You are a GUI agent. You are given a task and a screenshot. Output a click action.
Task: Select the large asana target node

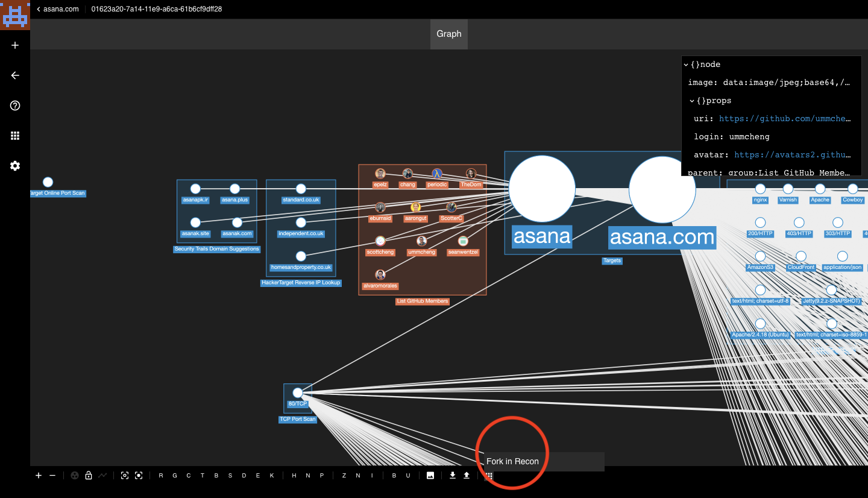(542, 189)
